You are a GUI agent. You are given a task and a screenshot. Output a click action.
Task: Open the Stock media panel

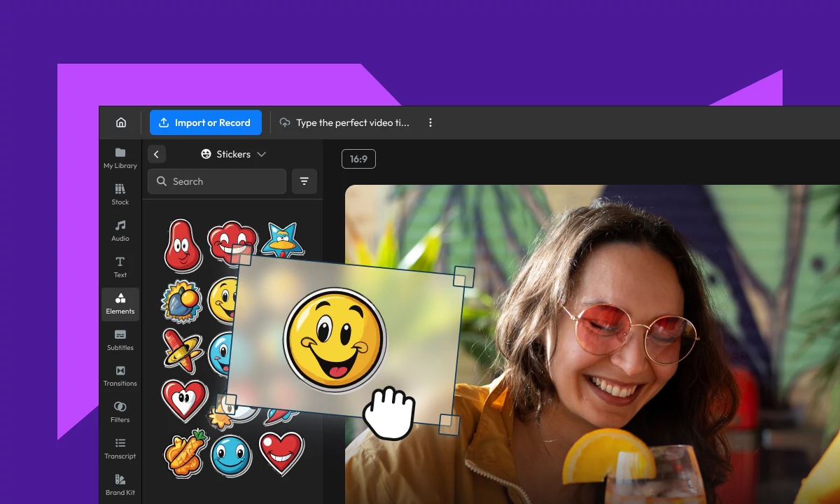120,193
